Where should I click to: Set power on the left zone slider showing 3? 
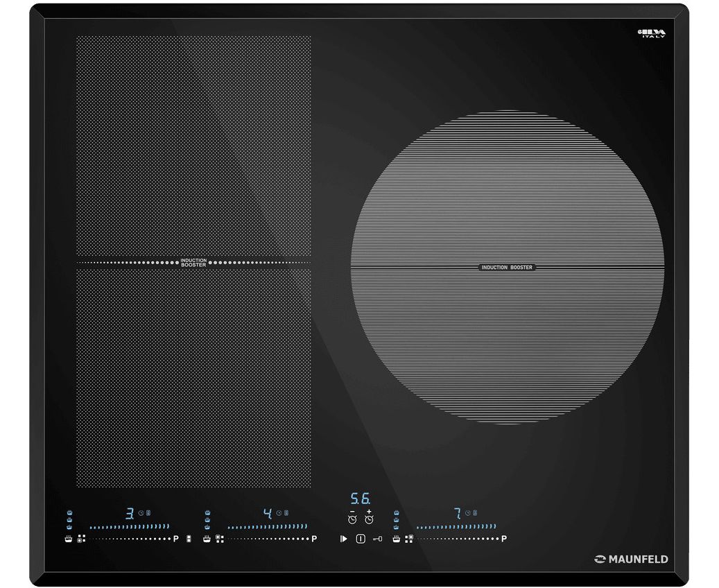129,527
